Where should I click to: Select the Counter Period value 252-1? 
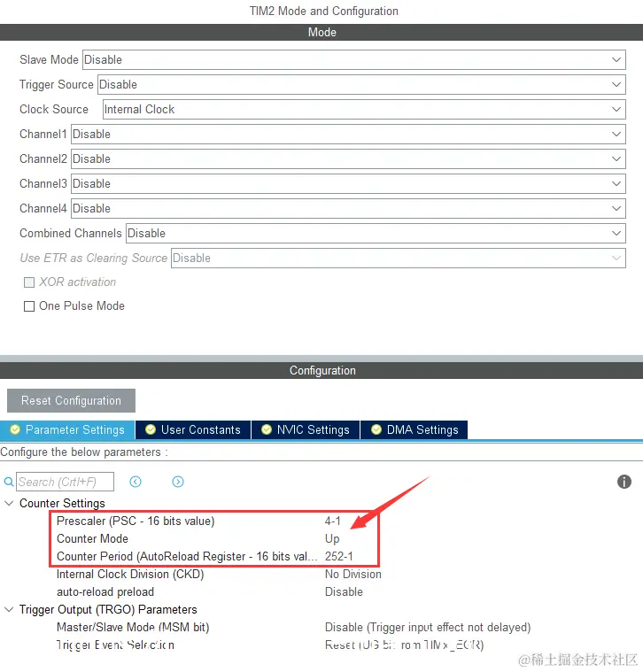tap(339, 556)
